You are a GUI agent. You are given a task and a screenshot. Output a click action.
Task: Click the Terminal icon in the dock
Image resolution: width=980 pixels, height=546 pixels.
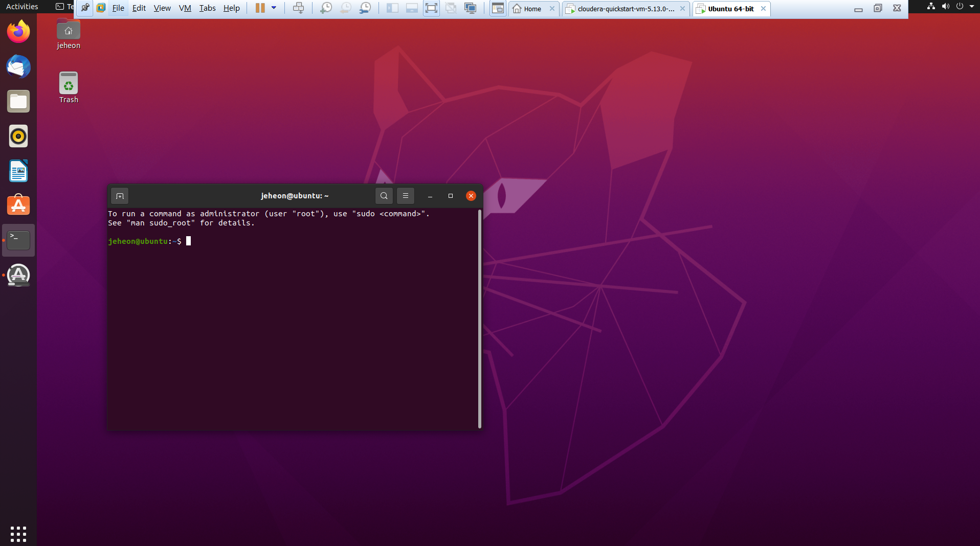18,240
